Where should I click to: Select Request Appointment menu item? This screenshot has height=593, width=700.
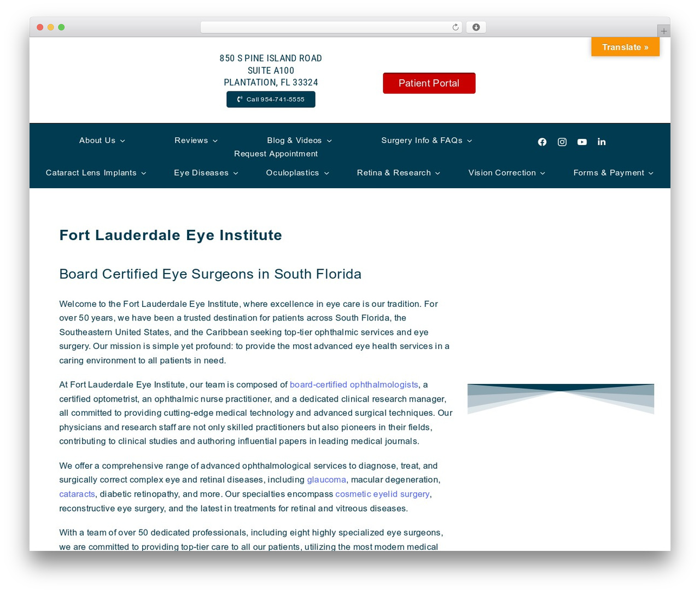276,154
